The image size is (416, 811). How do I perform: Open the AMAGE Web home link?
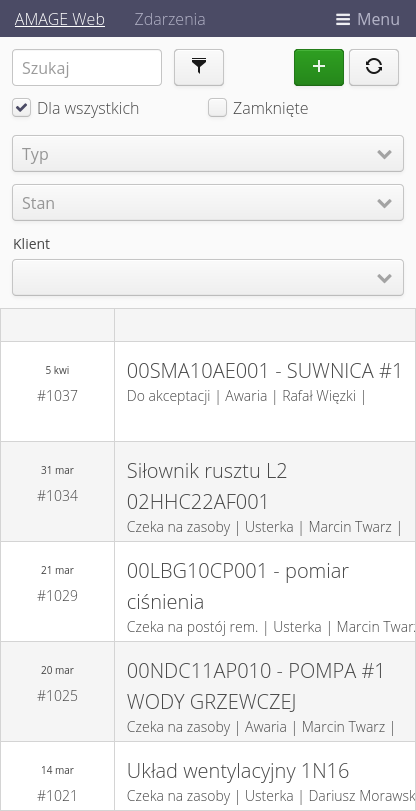[60, 19]
